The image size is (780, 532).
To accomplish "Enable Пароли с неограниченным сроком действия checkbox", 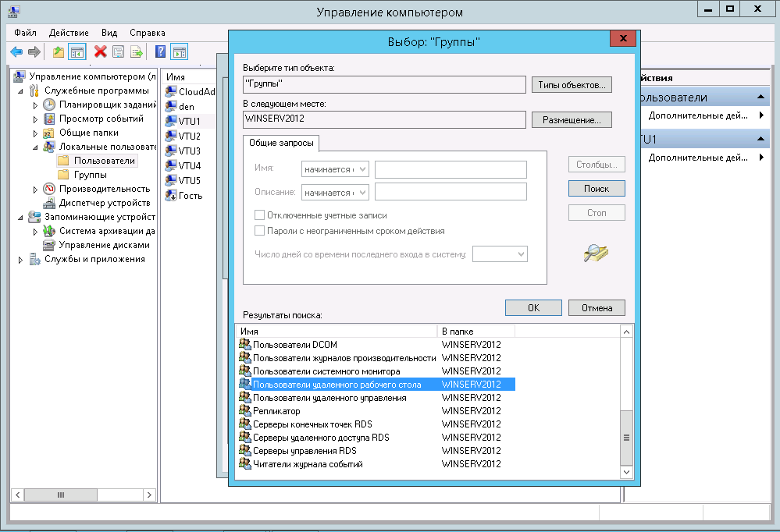I will pos(259,231).
